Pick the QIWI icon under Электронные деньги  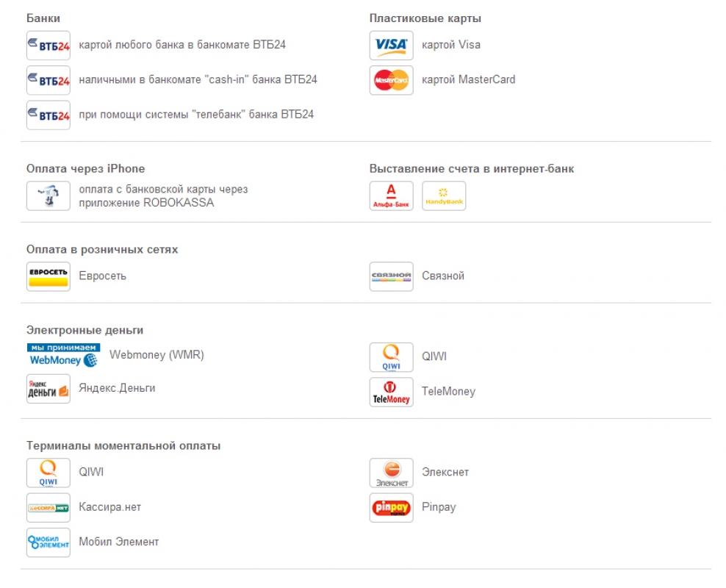[x=391, y=357]
